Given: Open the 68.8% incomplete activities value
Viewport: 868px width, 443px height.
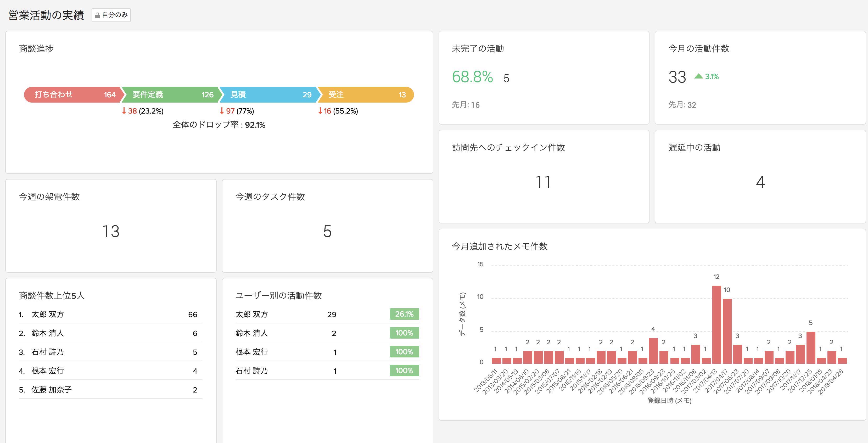Looking at the screenshot, I should coord(472,77).
